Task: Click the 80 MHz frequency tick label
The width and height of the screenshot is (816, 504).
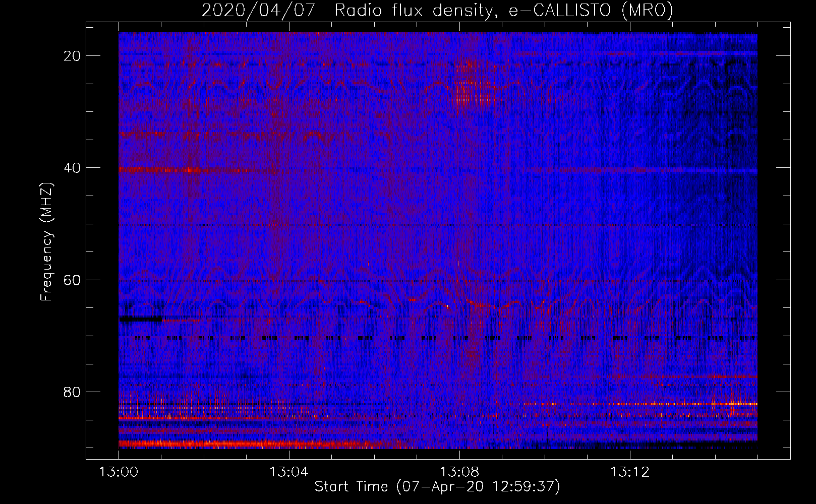Action: click(72, 392)
